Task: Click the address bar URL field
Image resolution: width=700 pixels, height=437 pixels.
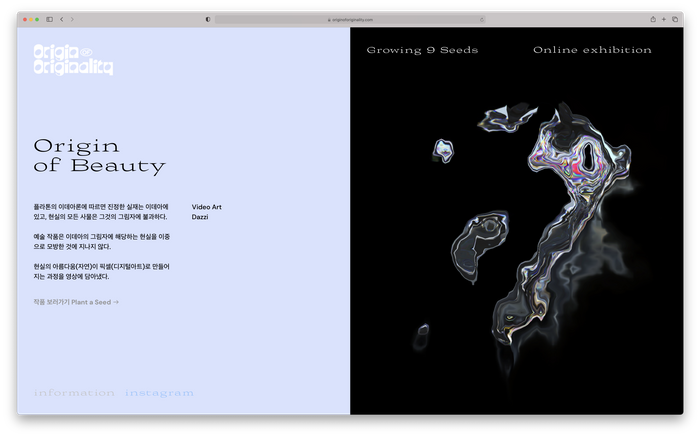Action: (350, 19)
